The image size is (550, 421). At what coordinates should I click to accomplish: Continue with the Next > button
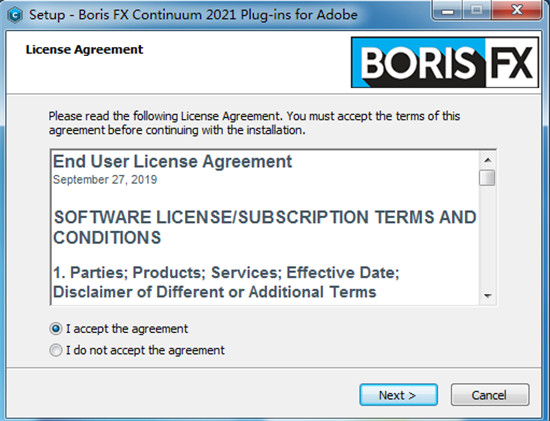[398, 395]
